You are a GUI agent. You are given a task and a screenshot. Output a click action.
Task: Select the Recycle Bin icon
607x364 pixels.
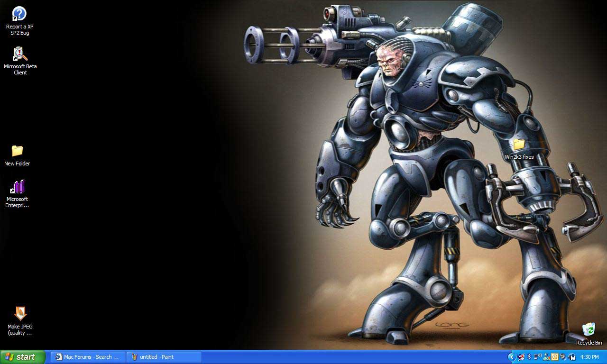point(589,334)
